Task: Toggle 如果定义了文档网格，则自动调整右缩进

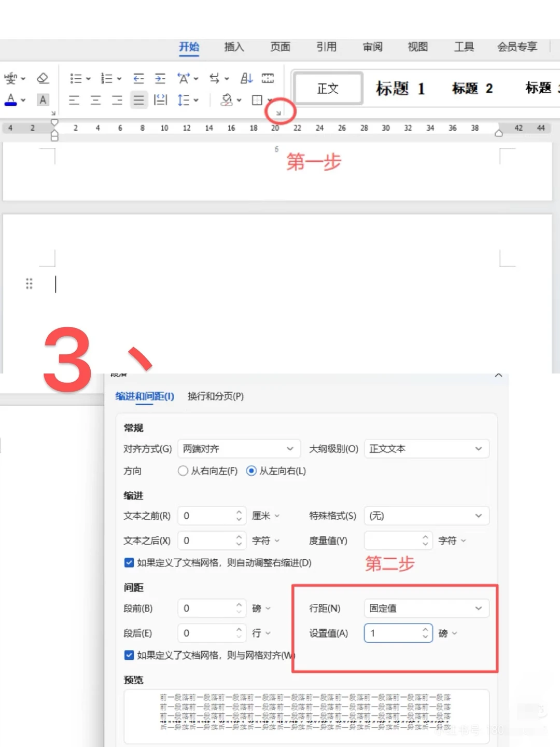Action: (x=129, y=562)
